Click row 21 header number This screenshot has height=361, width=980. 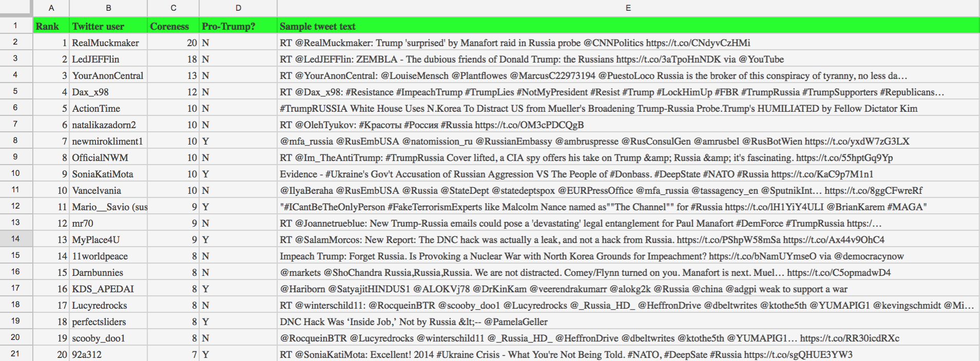pos(16,354)
